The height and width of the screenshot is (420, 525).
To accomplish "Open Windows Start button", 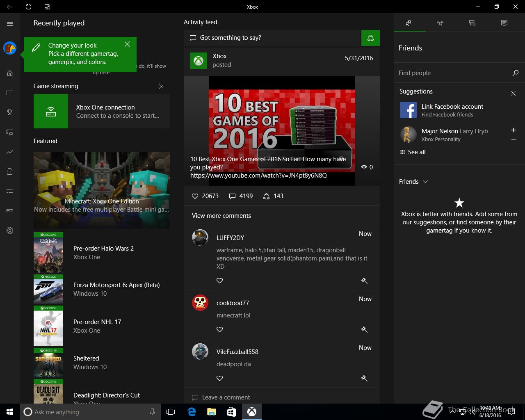I will click(x=10, y=412).
